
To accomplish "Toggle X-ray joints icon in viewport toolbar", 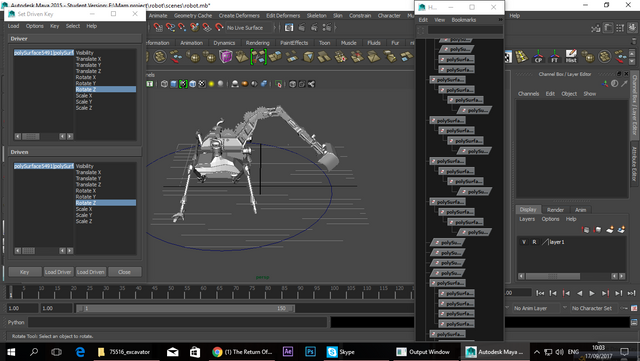I will coord(311,84).
